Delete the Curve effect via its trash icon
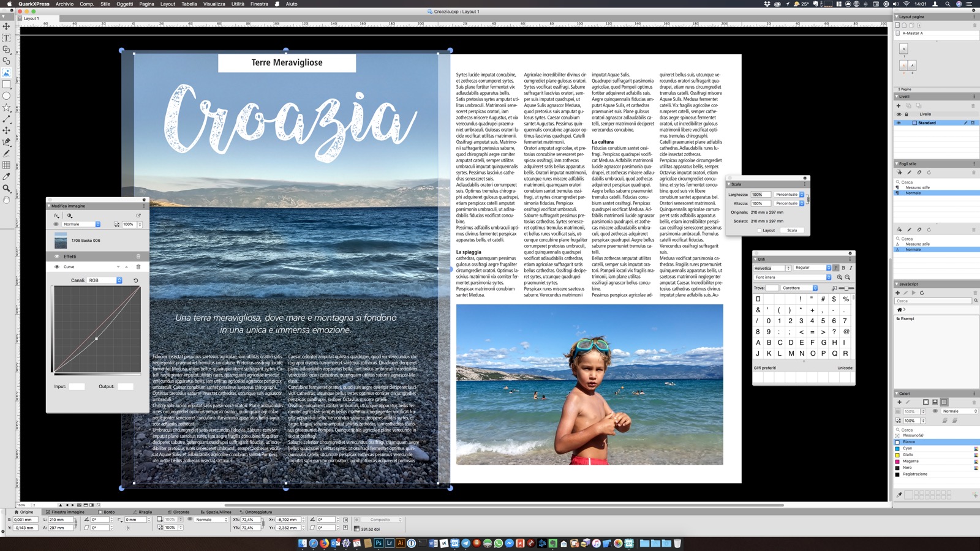Image resolution: width=980 pixels, height=551 pixels. pyautogui.click(x=138, y=267)
